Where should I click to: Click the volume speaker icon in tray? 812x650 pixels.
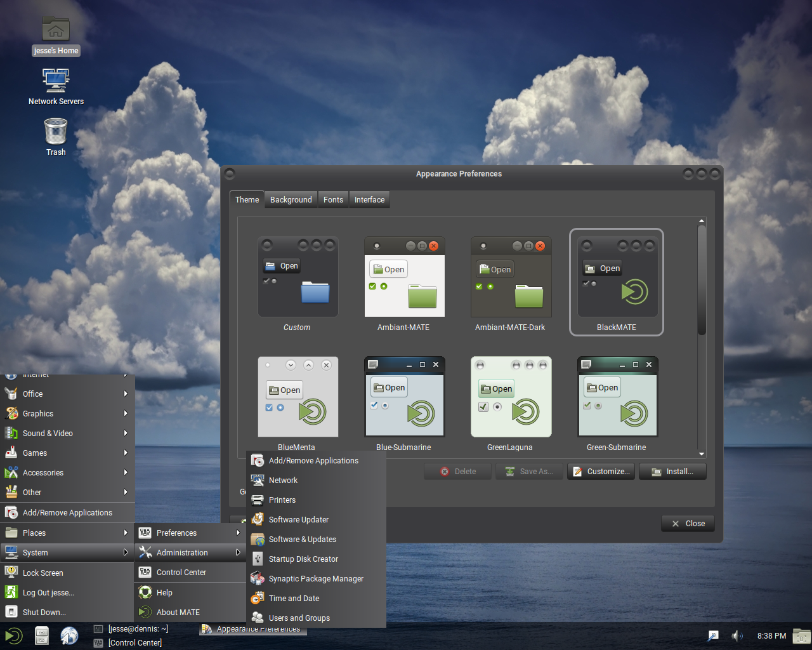tap(737, 635)
